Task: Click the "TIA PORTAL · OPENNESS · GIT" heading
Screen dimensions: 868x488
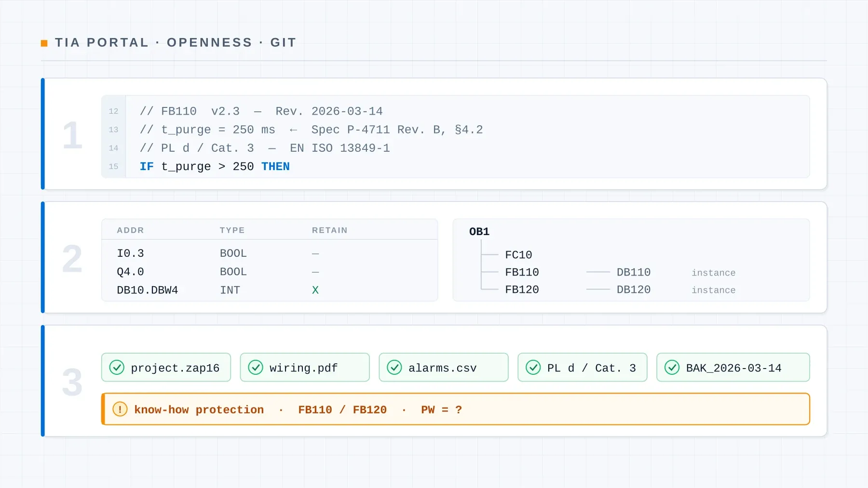Action: click(x=176, y=42)
